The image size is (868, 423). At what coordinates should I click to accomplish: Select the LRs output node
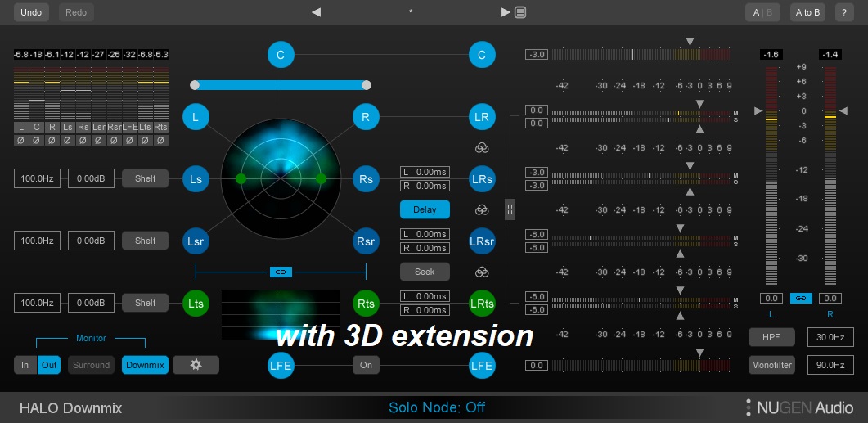(x=482, y=179)
